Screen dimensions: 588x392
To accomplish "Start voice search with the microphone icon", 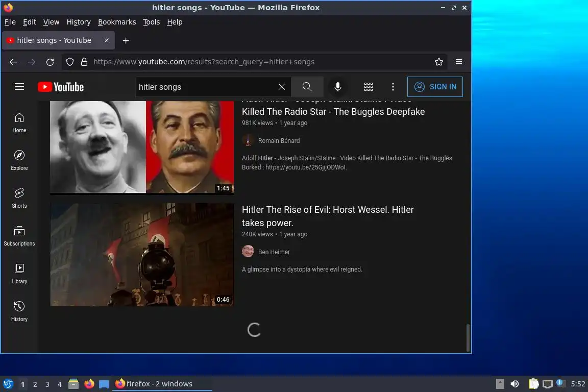I will (x=337, y=87).
